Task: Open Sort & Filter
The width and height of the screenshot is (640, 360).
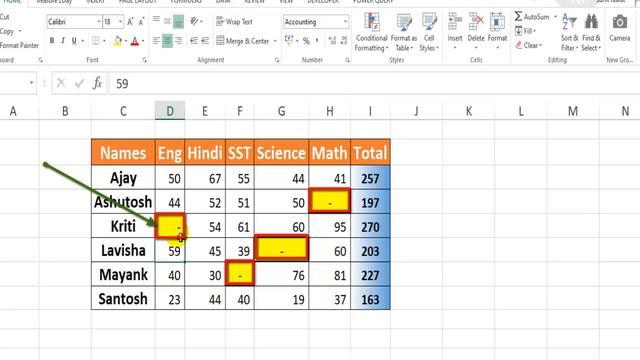Action: click(x=569, y=32)
